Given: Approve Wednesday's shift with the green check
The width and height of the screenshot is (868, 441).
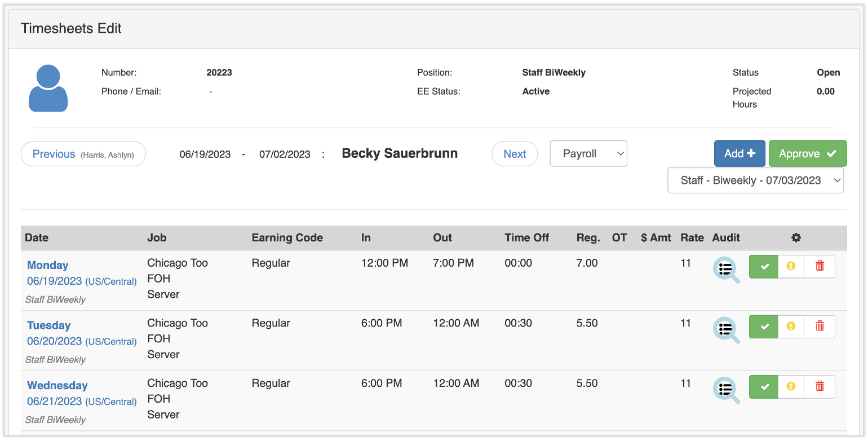Looking at the screenshot, I should [763, 386].
